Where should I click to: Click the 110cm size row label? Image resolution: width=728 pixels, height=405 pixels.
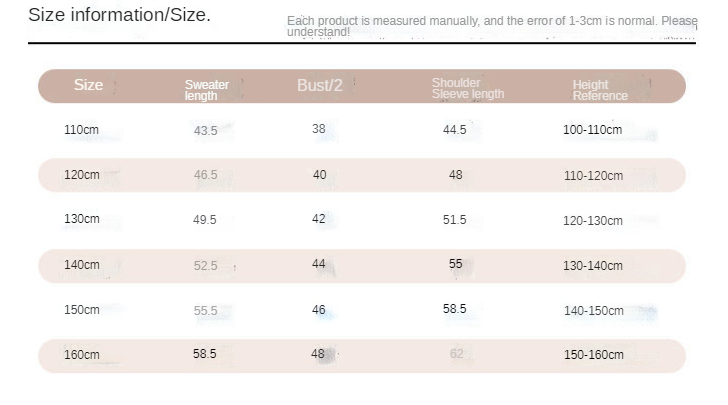coord(82,130)
